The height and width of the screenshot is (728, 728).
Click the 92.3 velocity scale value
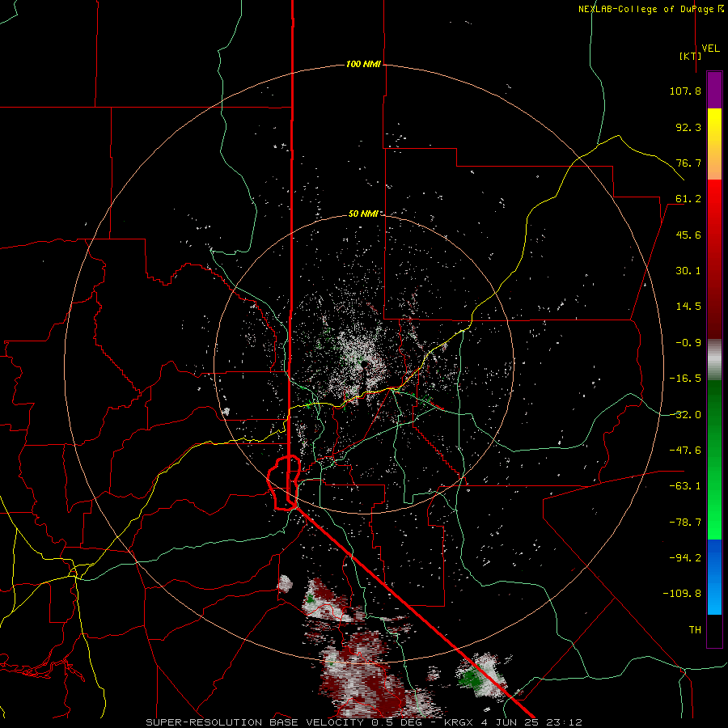(688, 127)
